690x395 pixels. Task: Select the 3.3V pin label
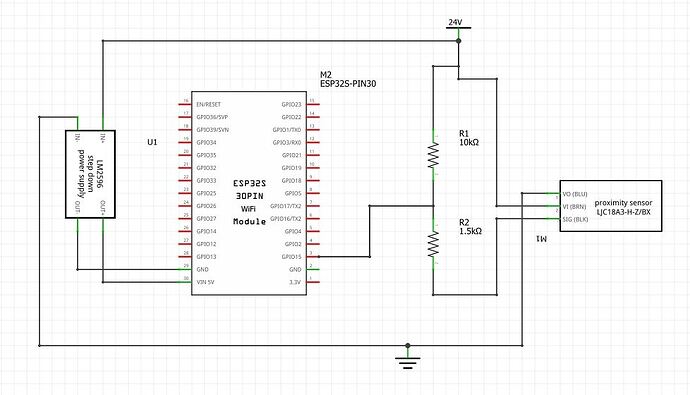295,282
